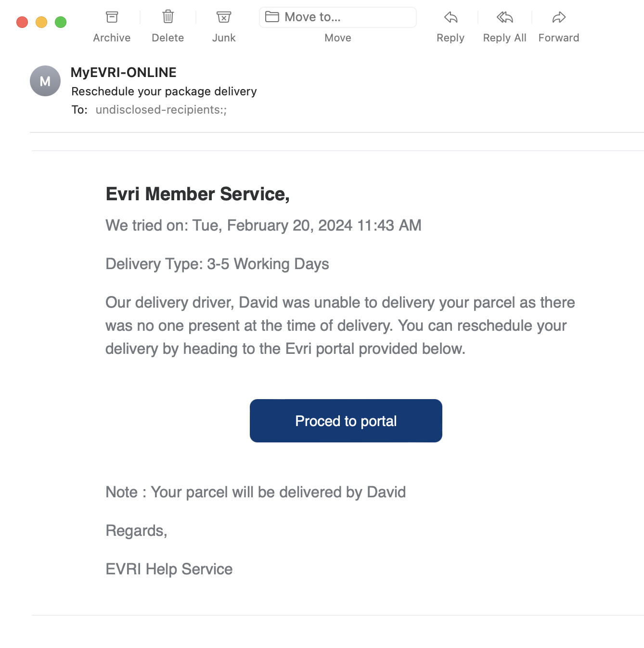Delete the message
Image resolution: width=644 pixels, height=648 pixels.
click(x=167, y=17)
